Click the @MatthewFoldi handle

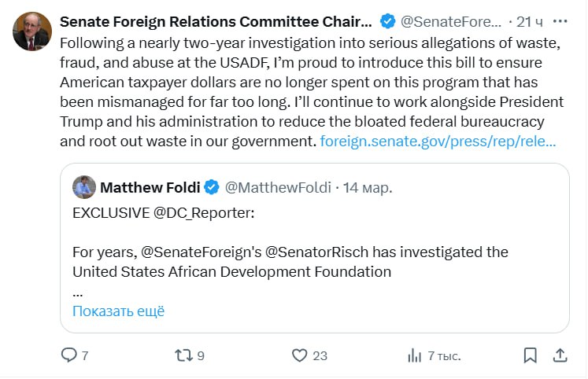point(279,188)
